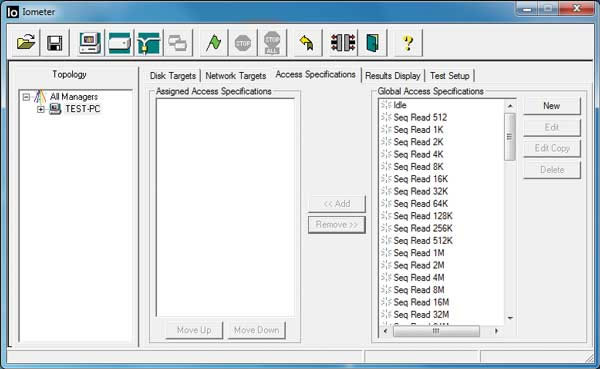Start new network worker icon
Screen dimensions: 600x369
tap(149, 42)
